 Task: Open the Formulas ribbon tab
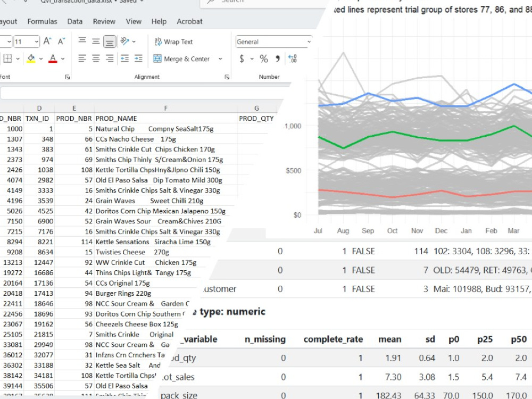[x=43, y=21]
